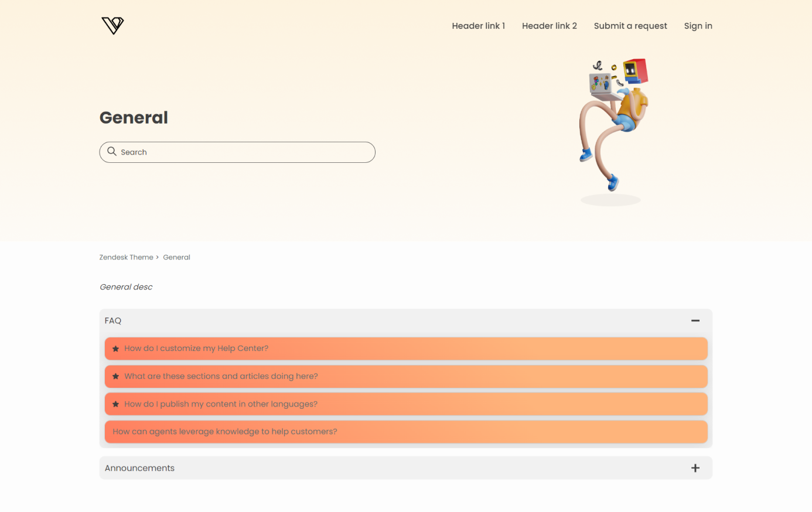Image resolution: width=812 pixels, height=512 pixels.
Task: Open 'How do I customize my Help Center?'
Action: click(x=196, y=349)
